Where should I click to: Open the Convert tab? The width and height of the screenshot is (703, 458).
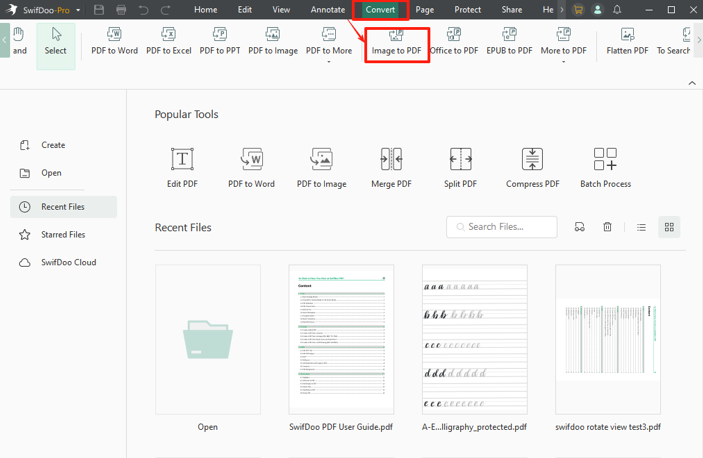click(x=380, y=9)
